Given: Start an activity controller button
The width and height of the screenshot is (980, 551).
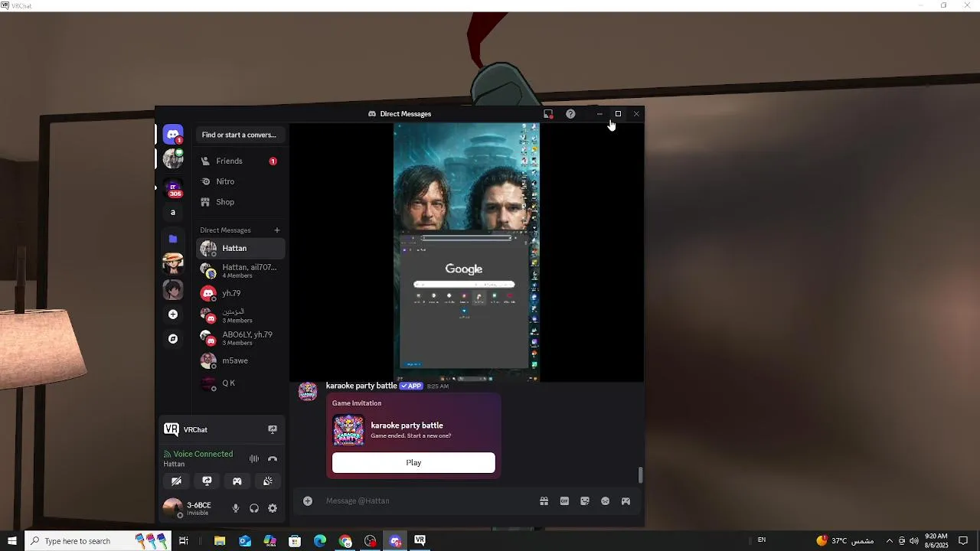Looking at the screenshot, I should click(237, 481).
